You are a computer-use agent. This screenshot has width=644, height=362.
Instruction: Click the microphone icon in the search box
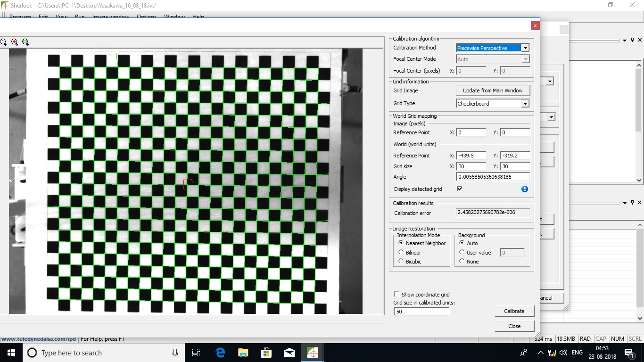click(x=175, y=353)
